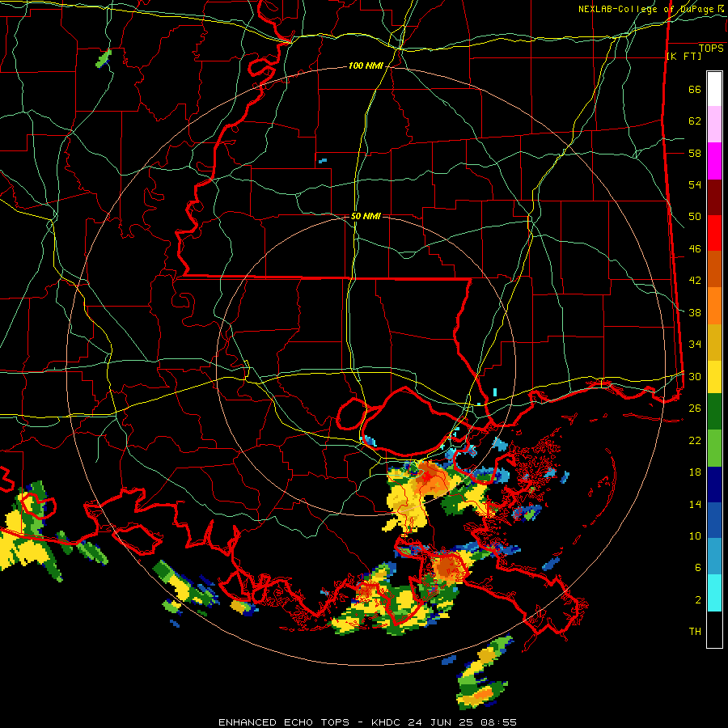Click the ENHANCED ECHO TOPS caption
The image size is (728, 728).
tap(284, 722)
